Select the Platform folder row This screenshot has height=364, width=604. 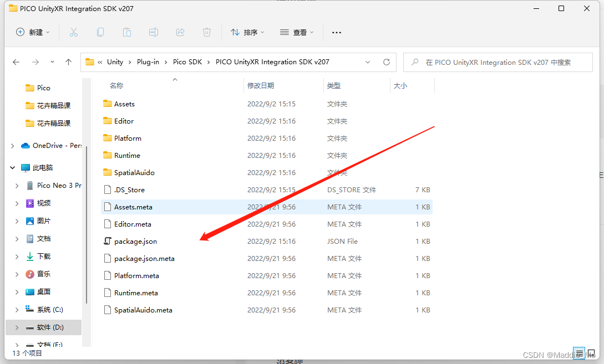pyautogui.click(x=267, y=138)
